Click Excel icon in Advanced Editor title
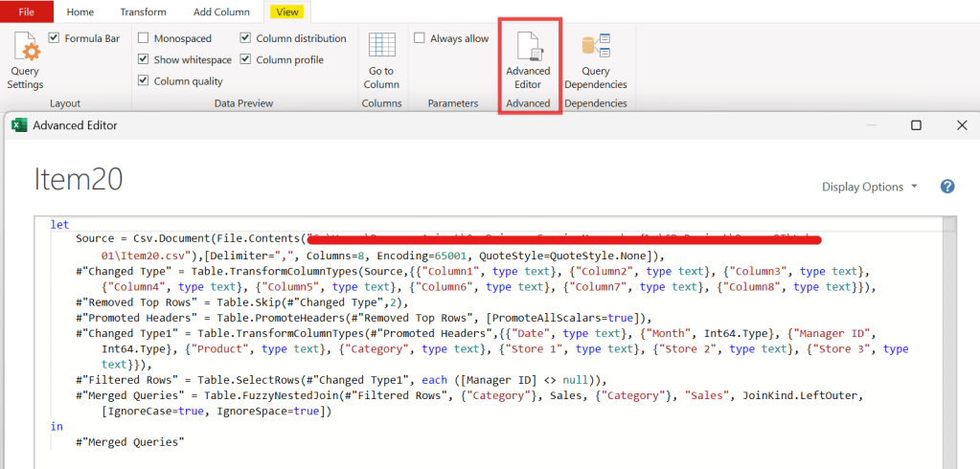The width and height of the screenshot is (980, 469). coord(19,124)
